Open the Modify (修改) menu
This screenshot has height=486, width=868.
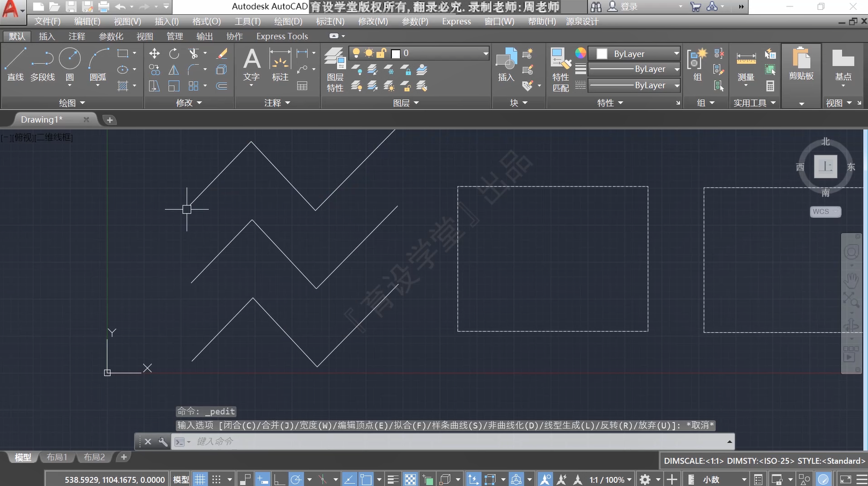[373, 21]
